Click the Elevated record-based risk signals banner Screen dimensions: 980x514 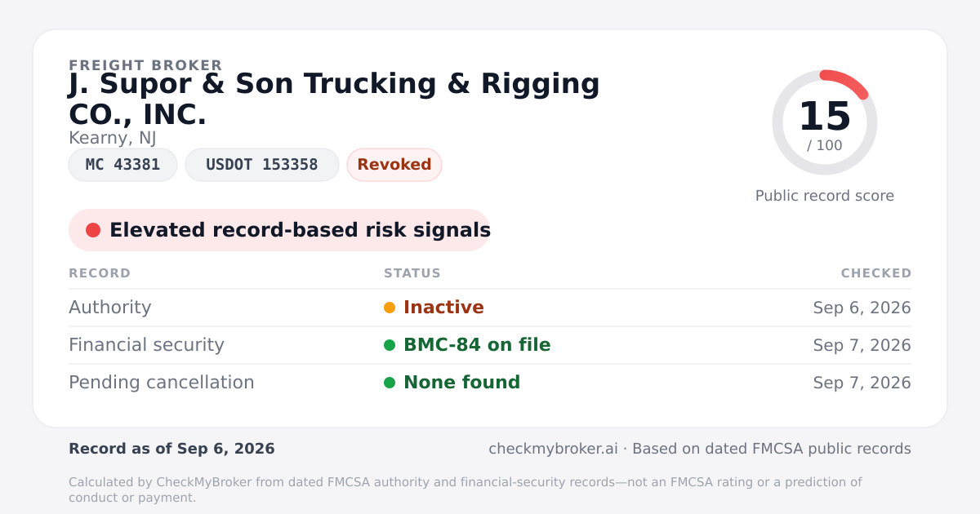pyautogui.click(x=279, y=230)
